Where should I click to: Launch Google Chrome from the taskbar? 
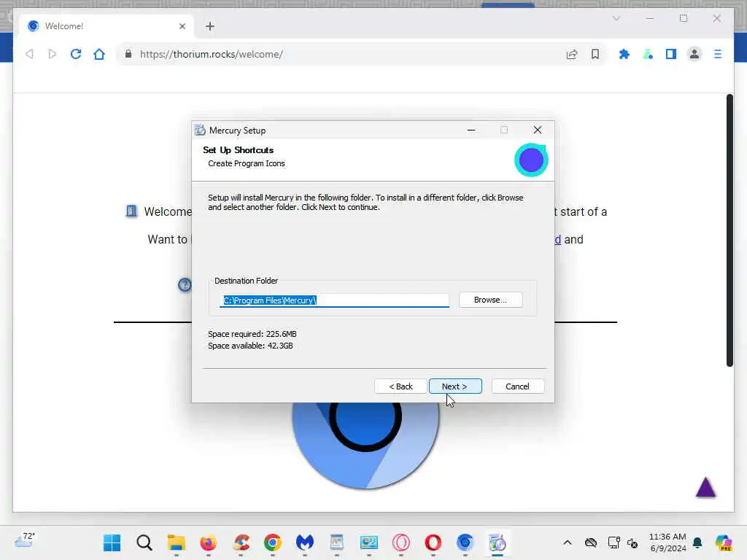coord(273,542)
